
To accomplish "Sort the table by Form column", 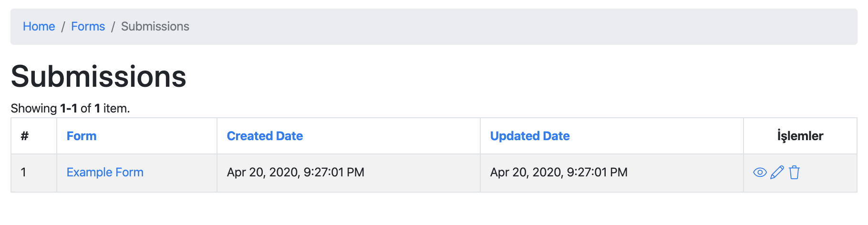I will coord(82,136).
